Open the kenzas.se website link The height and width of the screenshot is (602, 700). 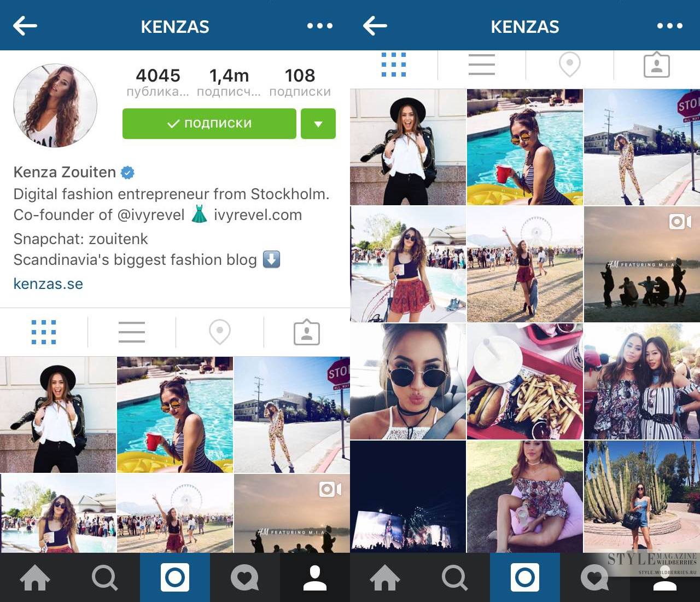[48, 284]
